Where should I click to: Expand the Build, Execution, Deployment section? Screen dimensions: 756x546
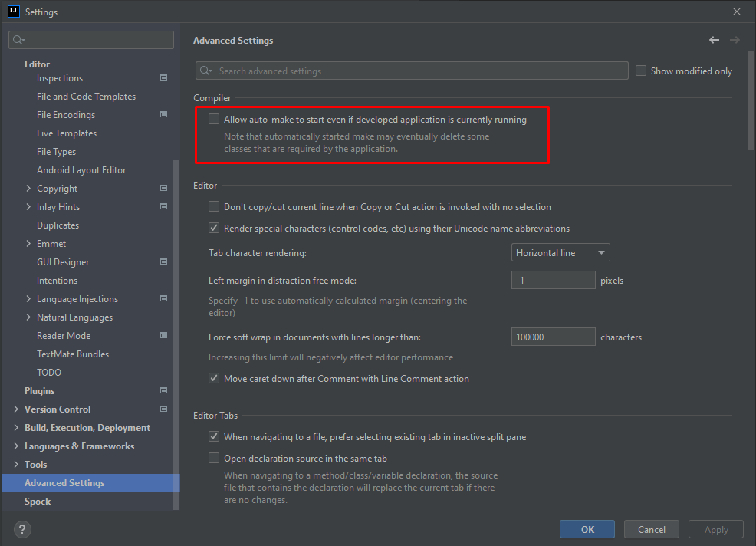pyautogui.click(x=17, y=428)
